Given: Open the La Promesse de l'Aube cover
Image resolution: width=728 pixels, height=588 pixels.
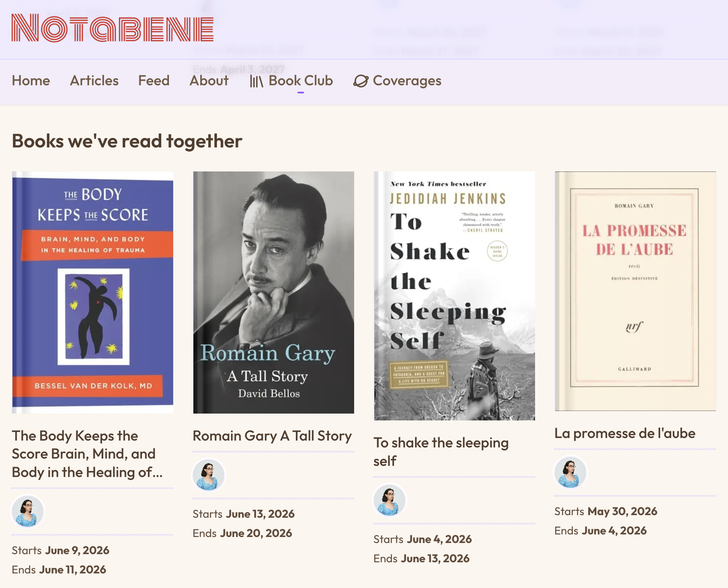Looking at the screenshot, I should pyautogui.click(x=635, y=291).
